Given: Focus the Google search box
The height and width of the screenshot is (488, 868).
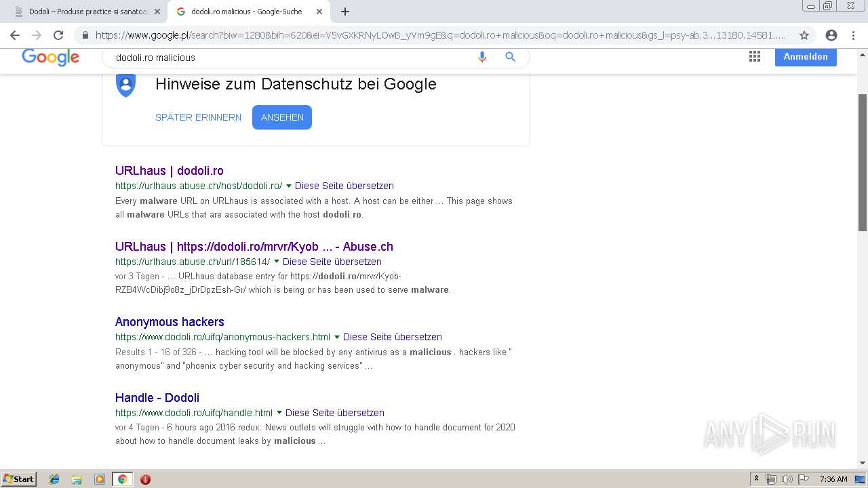Looking at the screenshot, I should (x=292, y=58).
